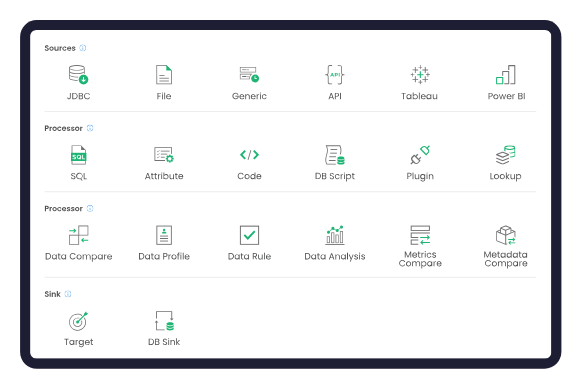Add the Target sink component
Screen dimensions: 582x389
click(78, 321)
